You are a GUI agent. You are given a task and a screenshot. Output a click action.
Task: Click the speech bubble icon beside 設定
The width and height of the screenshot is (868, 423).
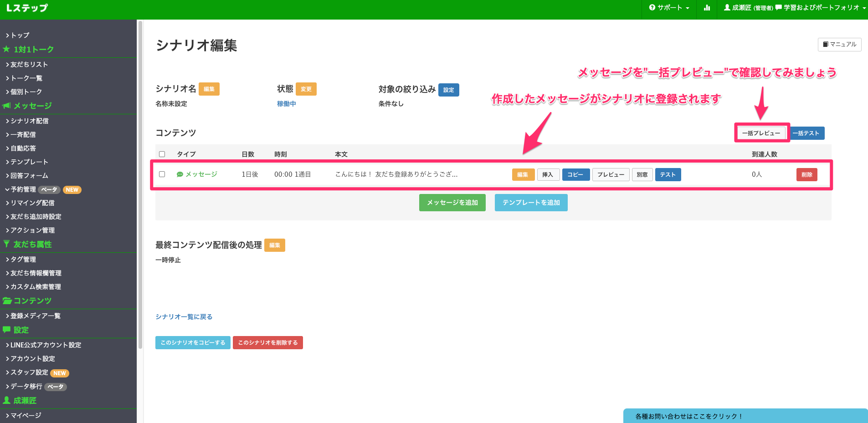[x=6, y=330]
